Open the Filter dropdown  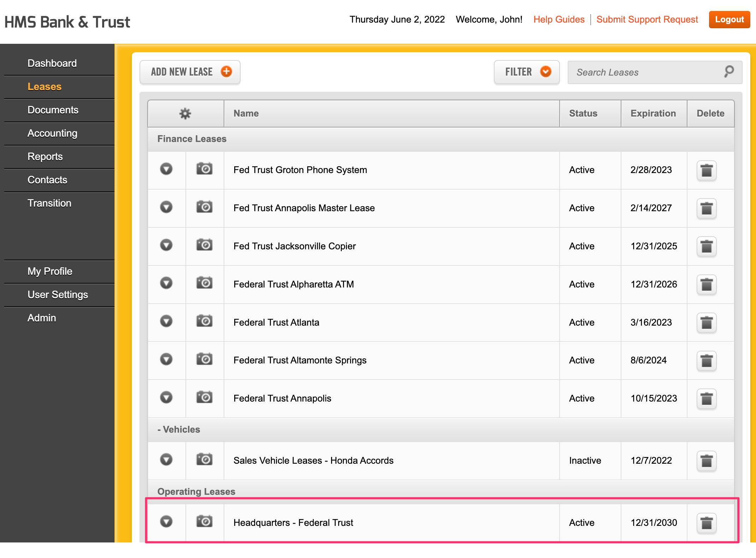click(526, 72)
